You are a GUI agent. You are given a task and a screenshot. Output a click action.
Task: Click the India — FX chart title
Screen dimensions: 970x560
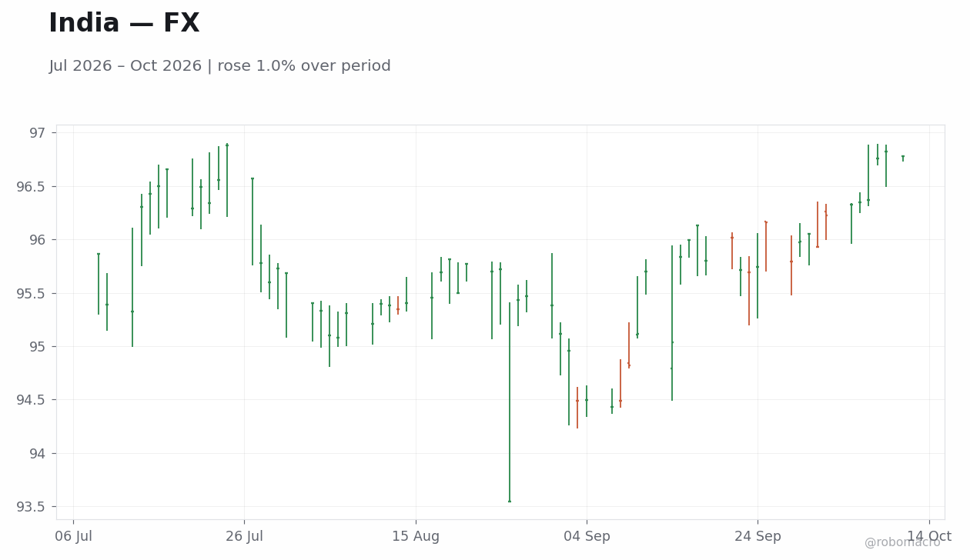point(124,24)
